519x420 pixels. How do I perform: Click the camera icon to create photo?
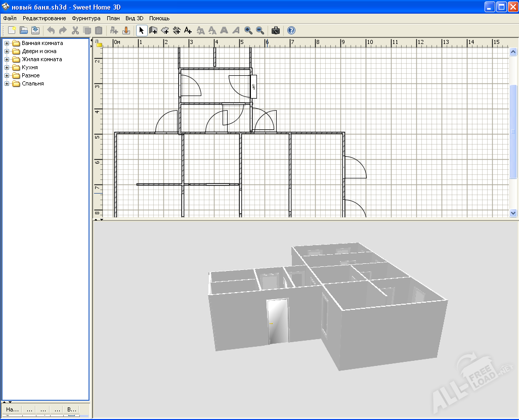(276, 30)
